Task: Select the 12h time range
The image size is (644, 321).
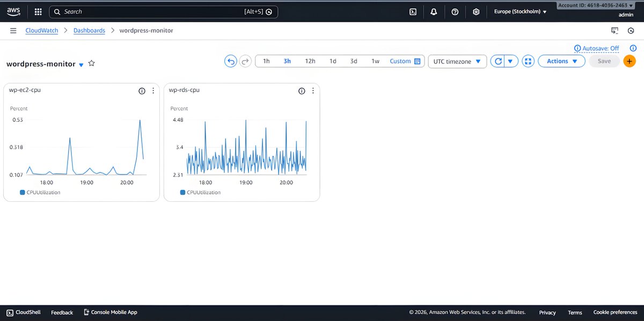Action: (310, 61)
